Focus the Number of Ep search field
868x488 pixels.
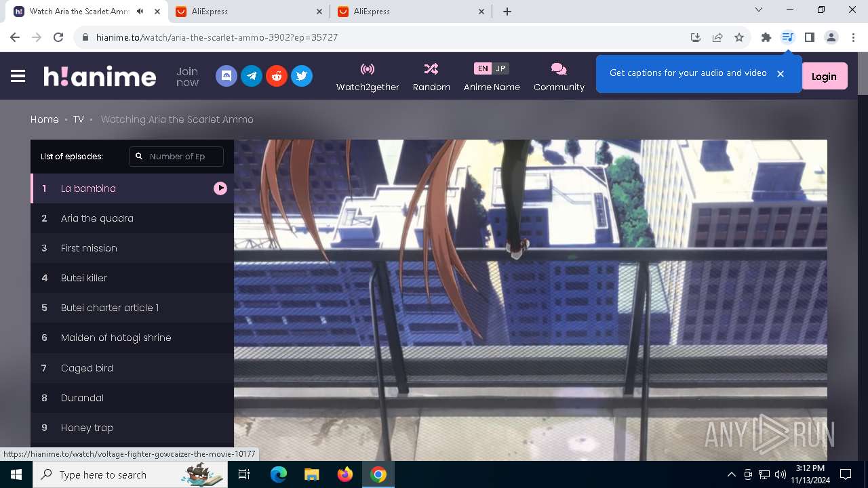click(176, 156)
